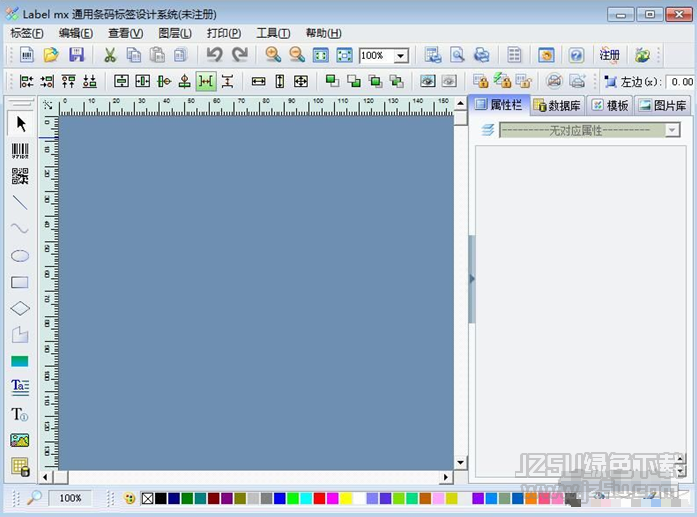The height and width of the screenshot is (517, 697).
Task: Open the 编辑(E) menu
Action: [76, 33]
